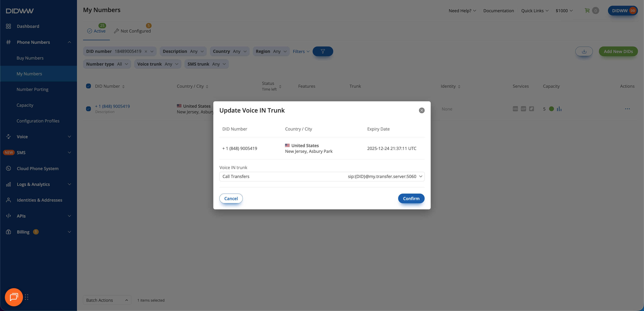This screenshot has width=644, height=311.
Task: Click the download export icon button
Action: pyautogui.click(x=584, y=51)
